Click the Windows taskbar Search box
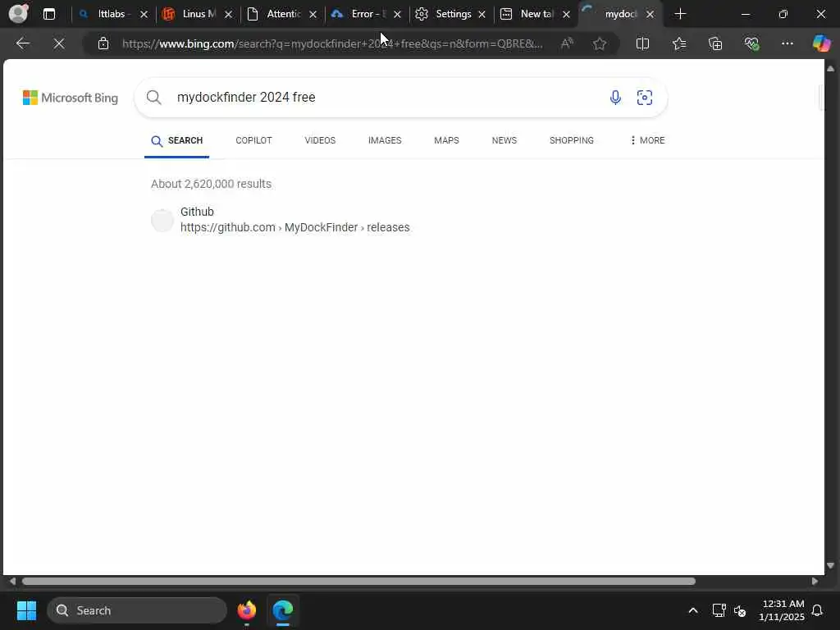 [137, 610]
